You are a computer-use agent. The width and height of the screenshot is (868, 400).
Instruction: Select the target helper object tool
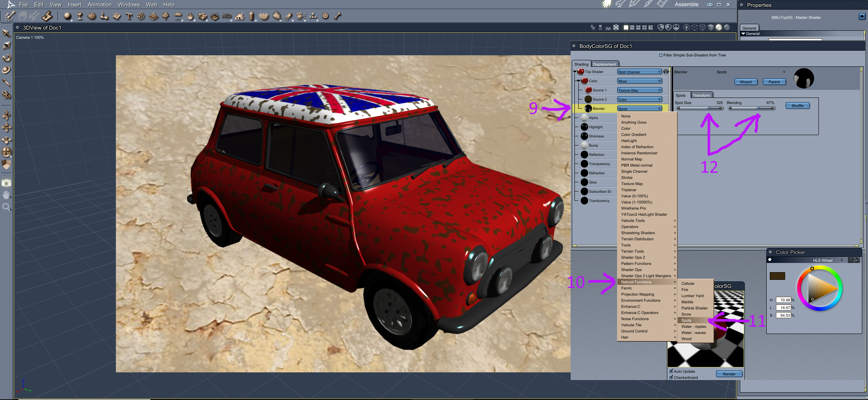pyautogui.click(x=325, y=16)
